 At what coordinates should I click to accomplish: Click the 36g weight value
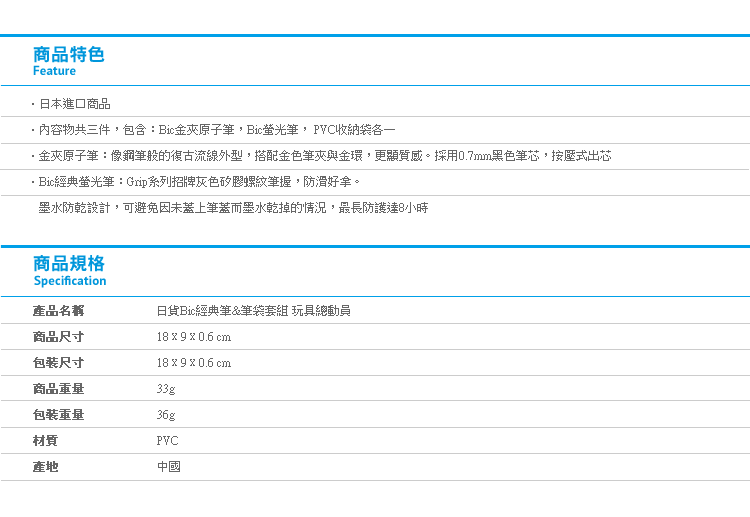click(x=166, y=415)
